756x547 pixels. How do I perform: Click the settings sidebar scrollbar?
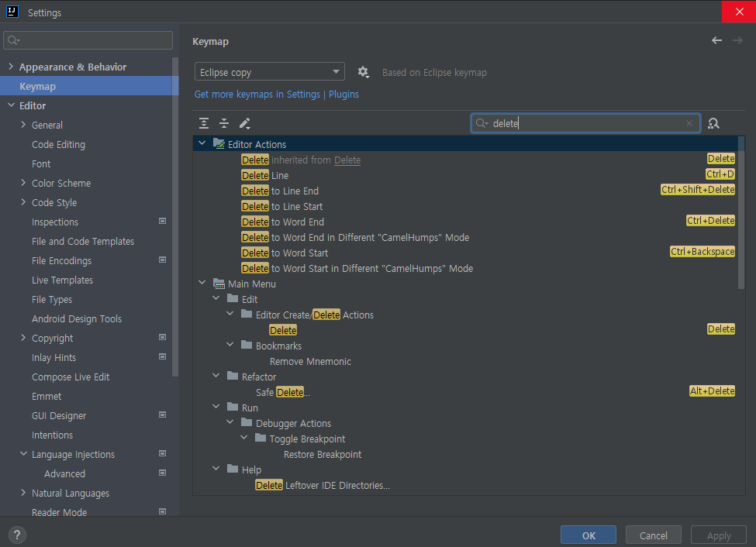(175, 217)
